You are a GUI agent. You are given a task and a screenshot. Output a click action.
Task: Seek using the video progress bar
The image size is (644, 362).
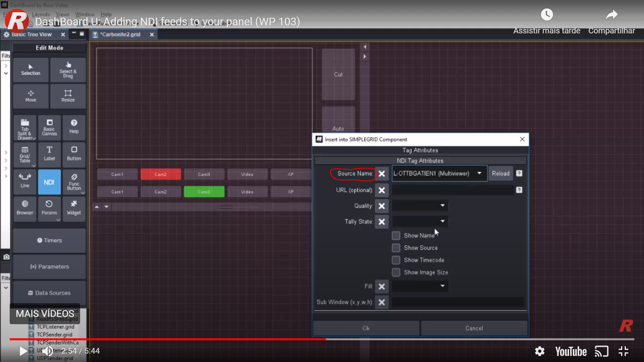tap(322, 339)
